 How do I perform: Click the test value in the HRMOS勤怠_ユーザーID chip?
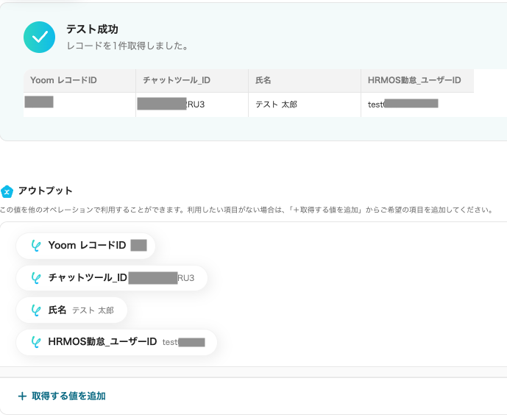(x=170, y=342)
